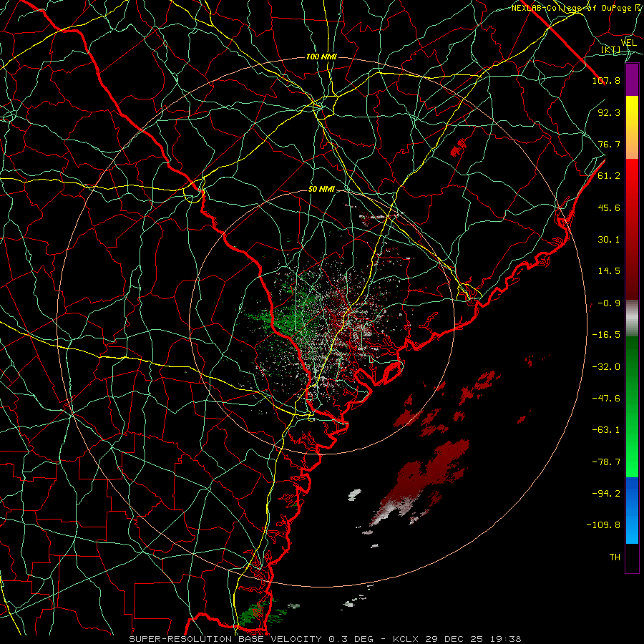Viewport: 644px width, 644px height.
Task: Select the 107.8 legend value
Action: click(x=606, y=80)
